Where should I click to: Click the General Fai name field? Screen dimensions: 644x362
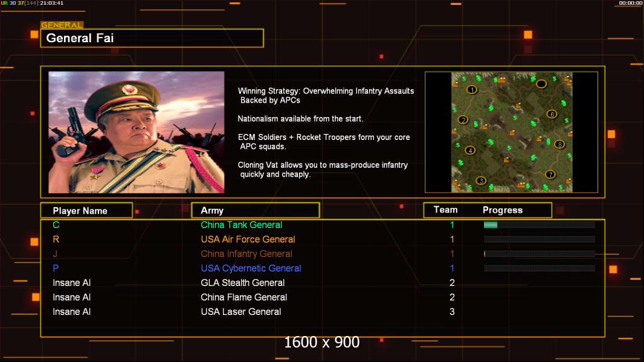pos(152,38)
